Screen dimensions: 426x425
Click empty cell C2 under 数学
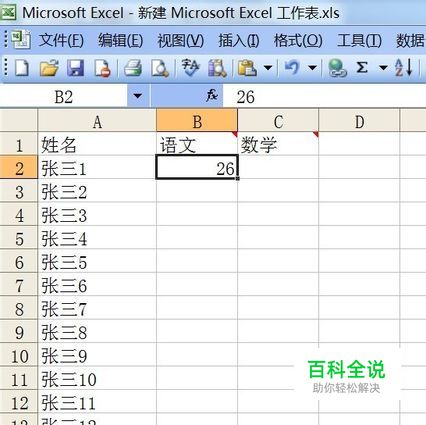pos(278,168)
